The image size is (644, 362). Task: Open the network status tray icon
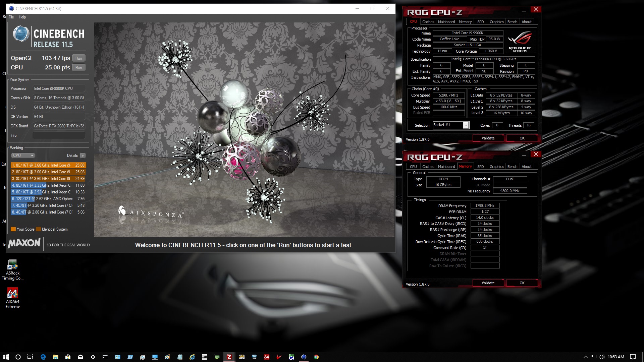(x=594, y=357)
